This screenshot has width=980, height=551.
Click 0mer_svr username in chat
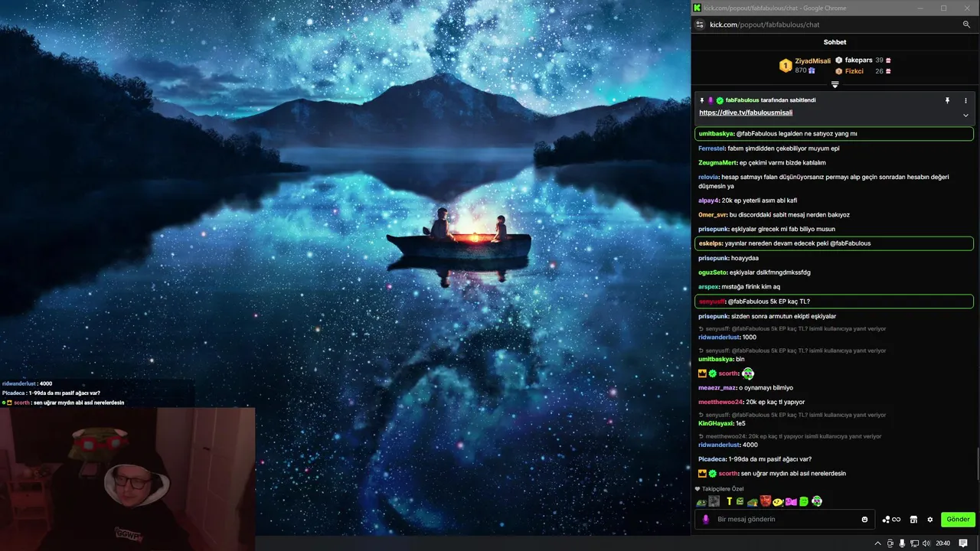(x=712, y=214)
